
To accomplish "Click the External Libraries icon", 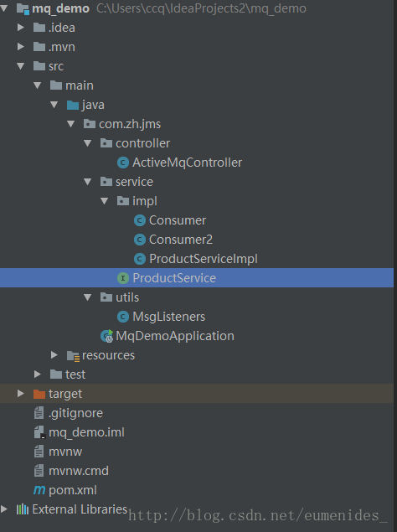I will (23, 509).
